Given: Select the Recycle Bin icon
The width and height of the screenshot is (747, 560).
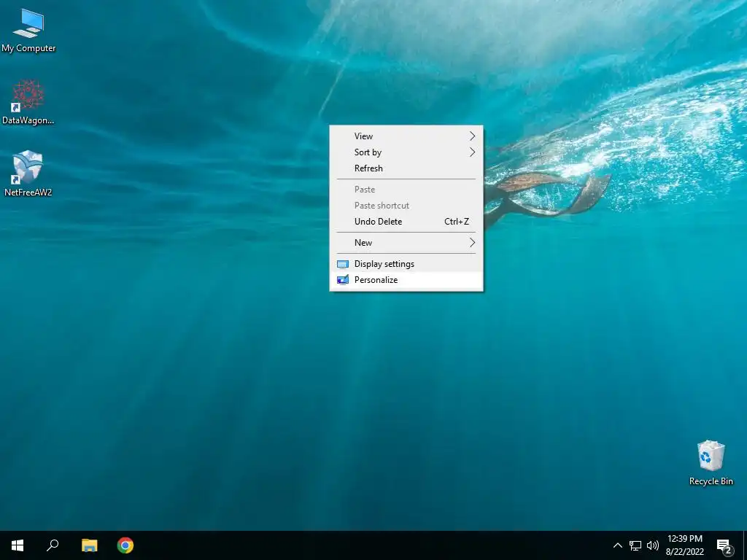Looking at the screenshot, I should [711, 463].
